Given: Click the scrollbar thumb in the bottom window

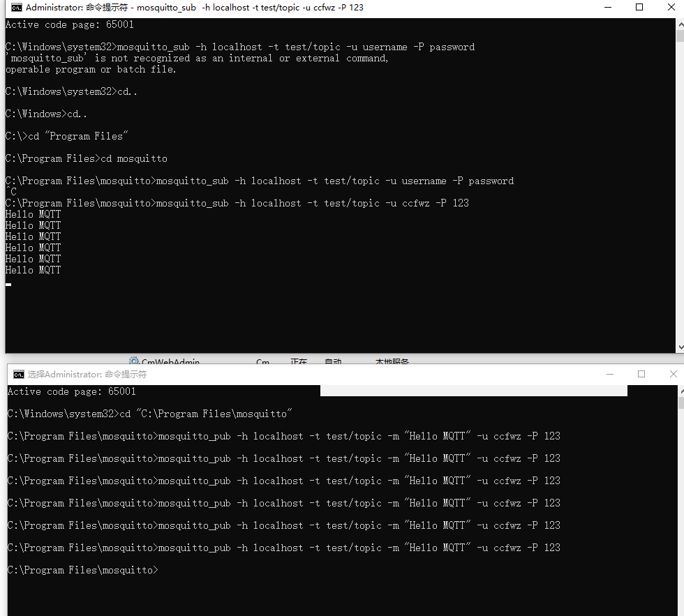Looking at the screenshot, I should [x=681, y=403].
